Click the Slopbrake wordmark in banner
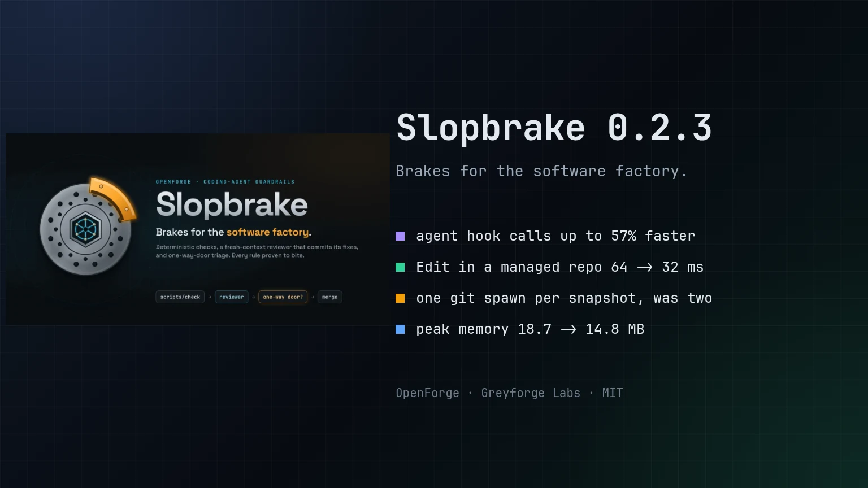This screenshot has width=868, height=488. (x=232, y=204)
